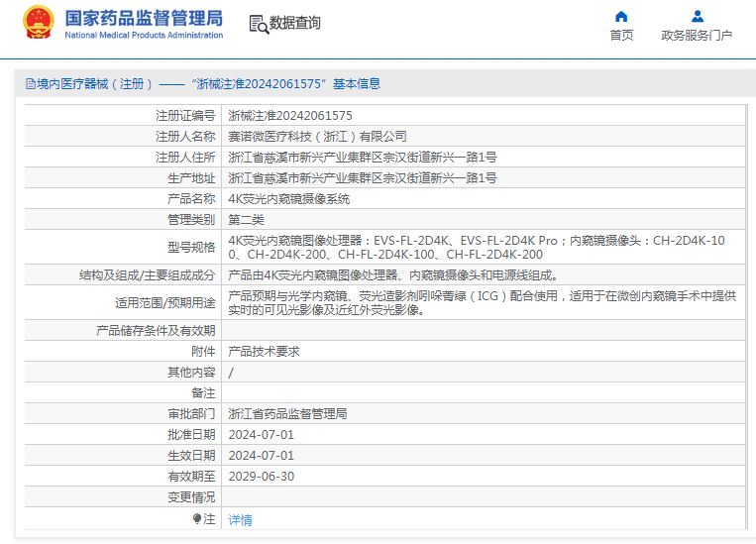Click the 产品储存条件及有效期 label
Screen dimensions: 756x544
(156, 330)
